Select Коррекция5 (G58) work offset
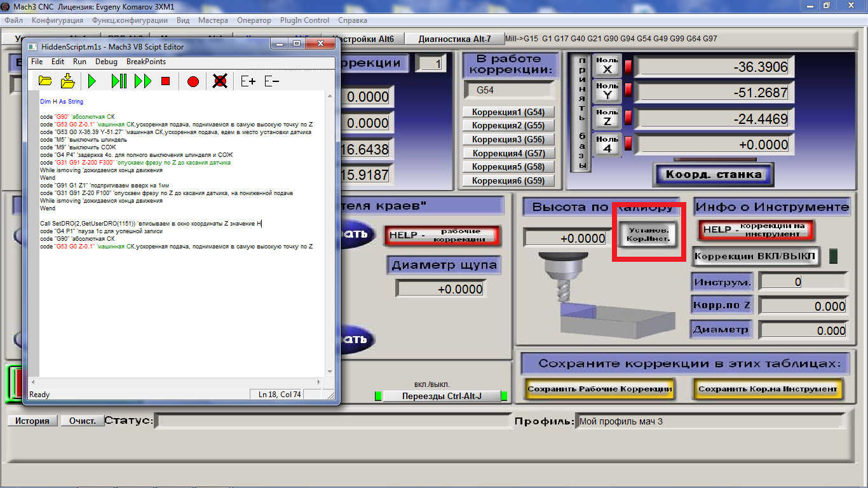Screen dimensions: 868x488 point(508,167)
